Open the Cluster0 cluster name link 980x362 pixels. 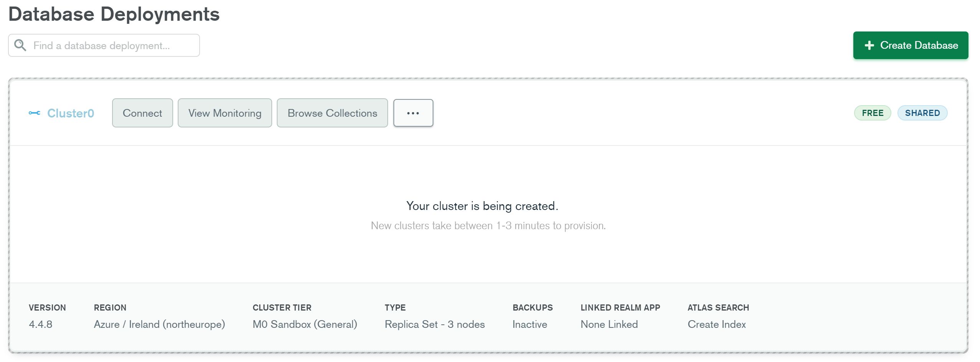pos(71,113)
